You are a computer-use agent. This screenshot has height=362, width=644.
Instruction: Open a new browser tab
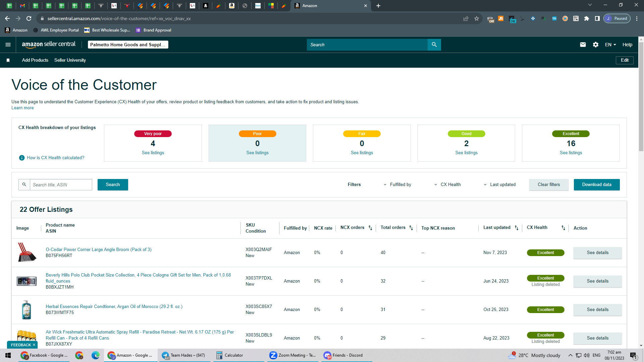[378, 6]
